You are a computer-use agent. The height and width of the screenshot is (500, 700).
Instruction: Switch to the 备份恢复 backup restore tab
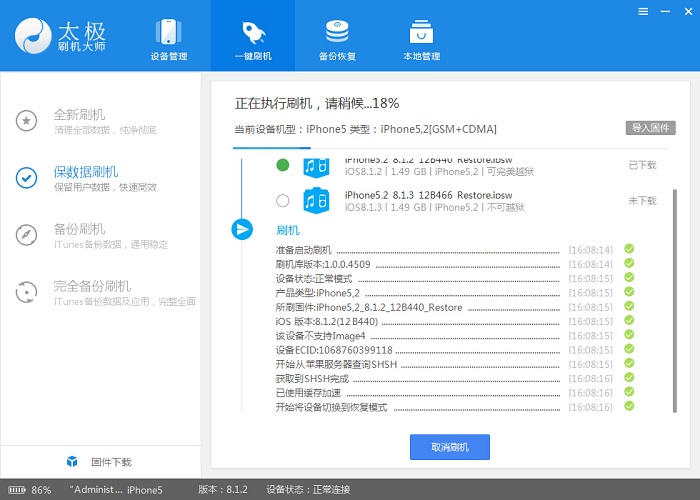coord(337,39)
